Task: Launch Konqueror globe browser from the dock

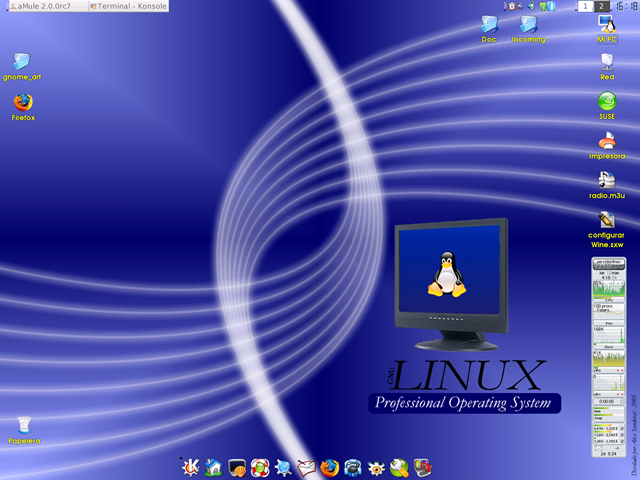Action: pos(283,468)
